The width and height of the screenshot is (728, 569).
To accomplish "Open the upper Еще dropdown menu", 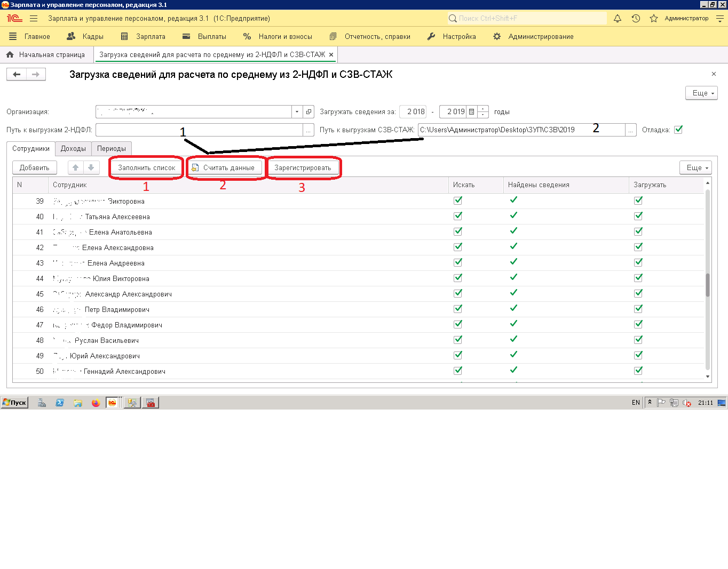I will (x=701, y=93).
